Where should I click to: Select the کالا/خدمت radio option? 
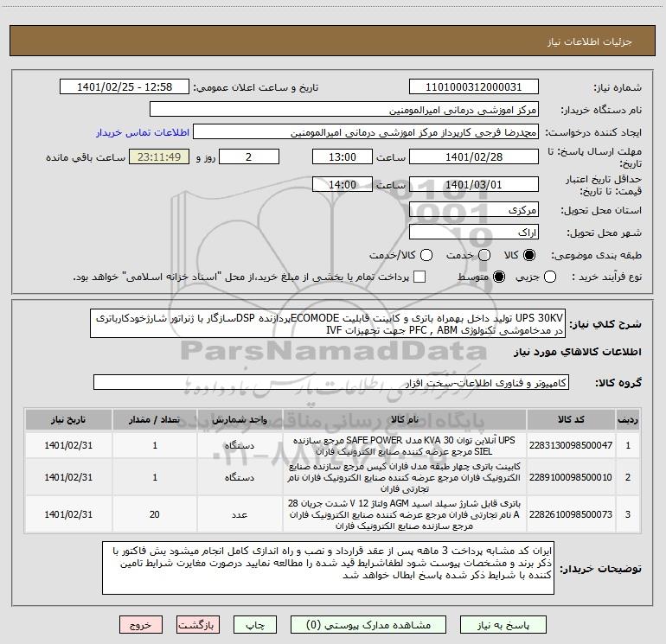pyautogui.click(x=426, y=255)
